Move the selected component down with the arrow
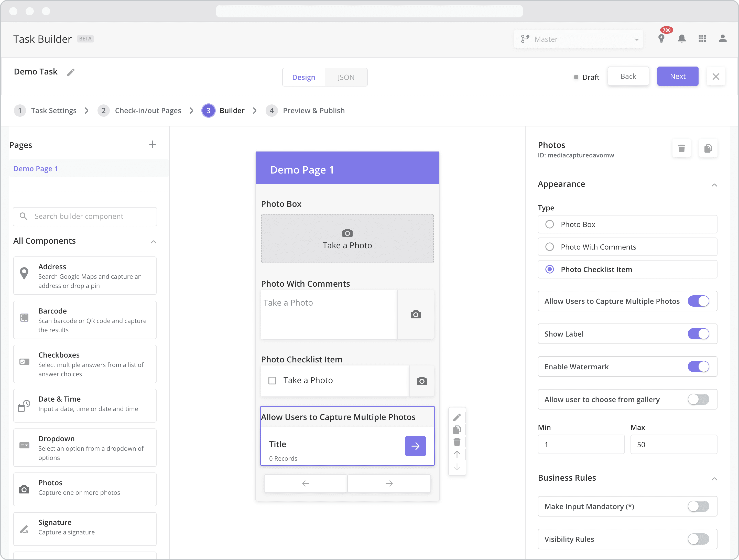The height and width of the screenshot is (560, 739). click(x=457, y=467)
